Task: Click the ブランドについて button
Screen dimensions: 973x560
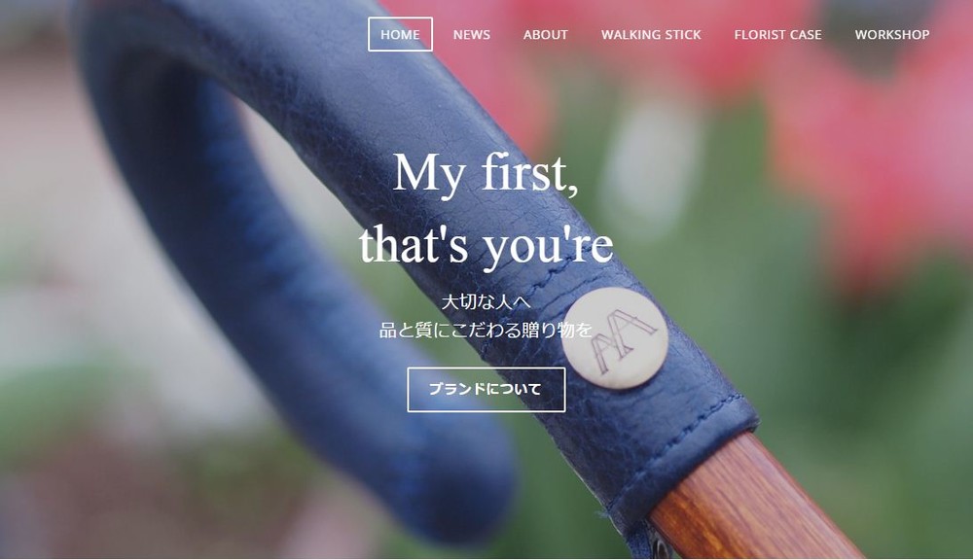Action: (x=486, y=390)
